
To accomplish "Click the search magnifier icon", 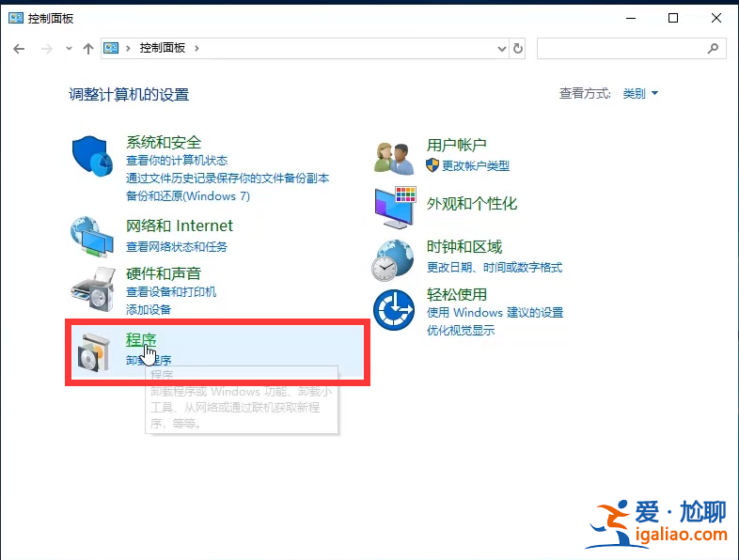I will tap(713, 48).
